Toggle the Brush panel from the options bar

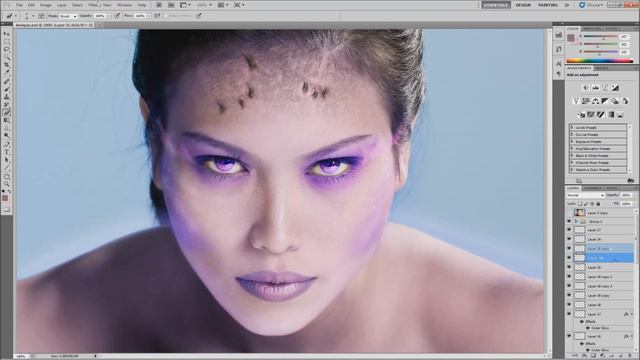tap(41, 16)
